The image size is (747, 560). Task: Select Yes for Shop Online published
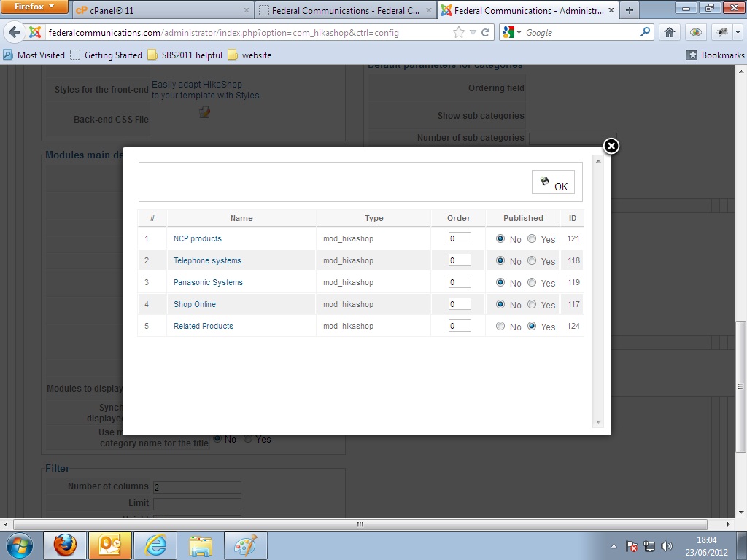[x=532, y=304]
